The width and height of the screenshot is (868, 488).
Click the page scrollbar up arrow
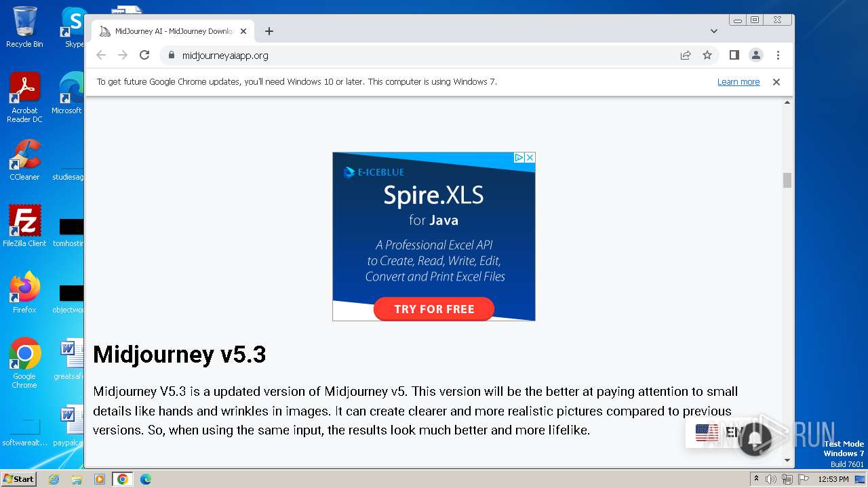787,103
